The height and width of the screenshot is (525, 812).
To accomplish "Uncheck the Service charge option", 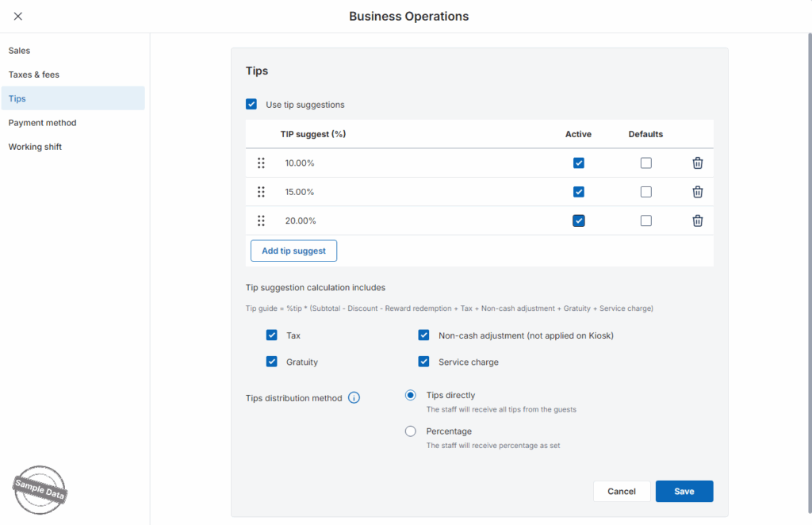I will click(x=423, y=362).
